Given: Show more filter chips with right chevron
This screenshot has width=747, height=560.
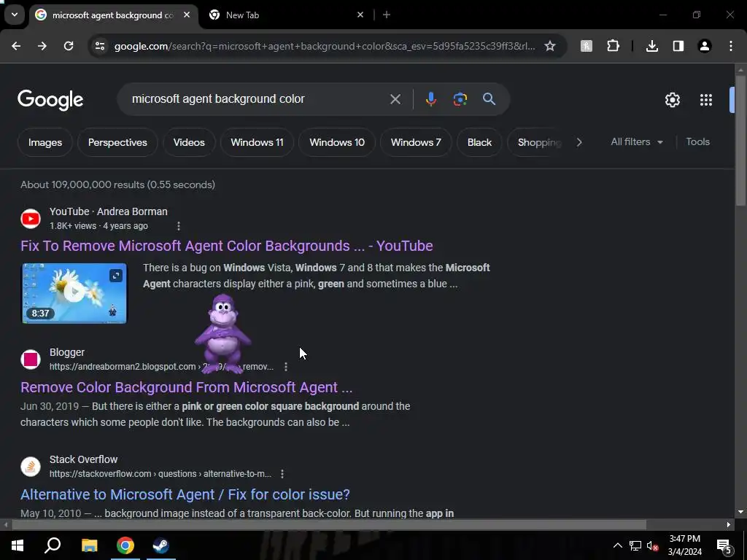Looking at the screenshot, I should pyautogui.click(x=578, y=142).
